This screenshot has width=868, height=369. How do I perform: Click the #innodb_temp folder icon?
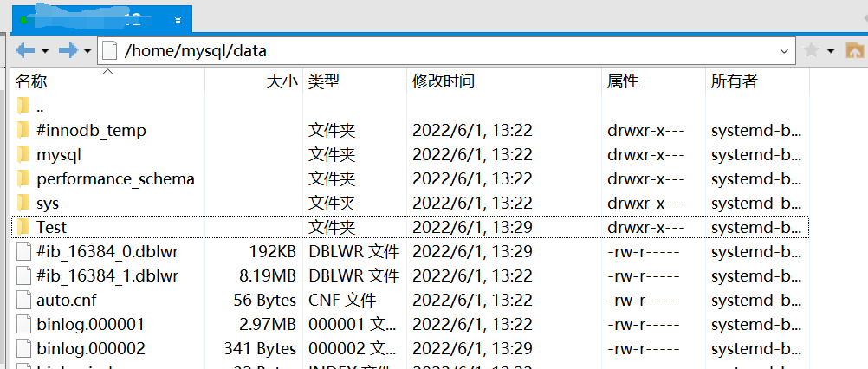click(x=23, y=131)
